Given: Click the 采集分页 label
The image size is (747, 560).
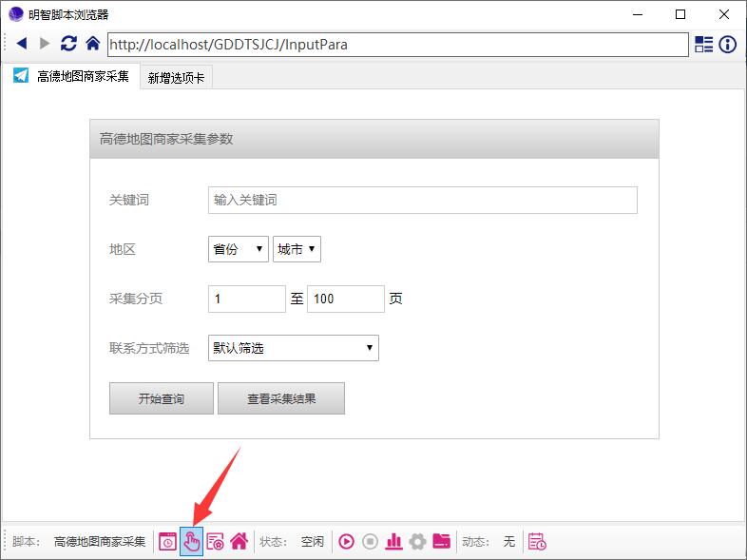Looking at the screenshot, I should [136, 299].
